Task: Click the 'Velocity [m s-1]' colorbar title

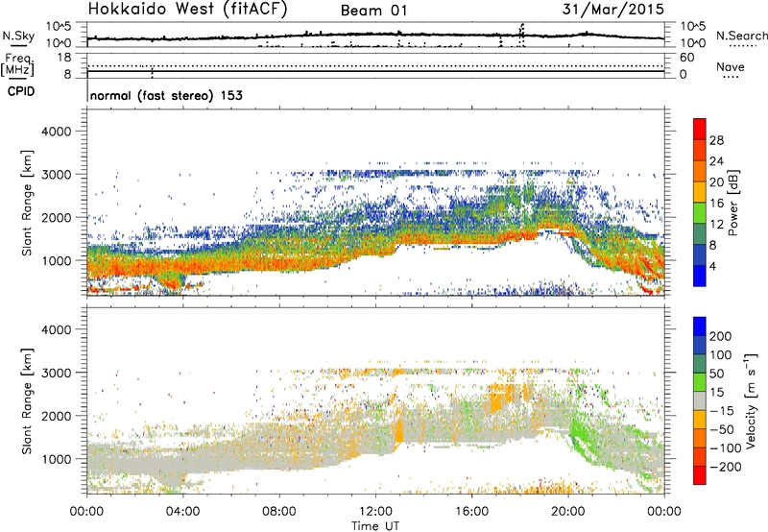Action: 751,400
